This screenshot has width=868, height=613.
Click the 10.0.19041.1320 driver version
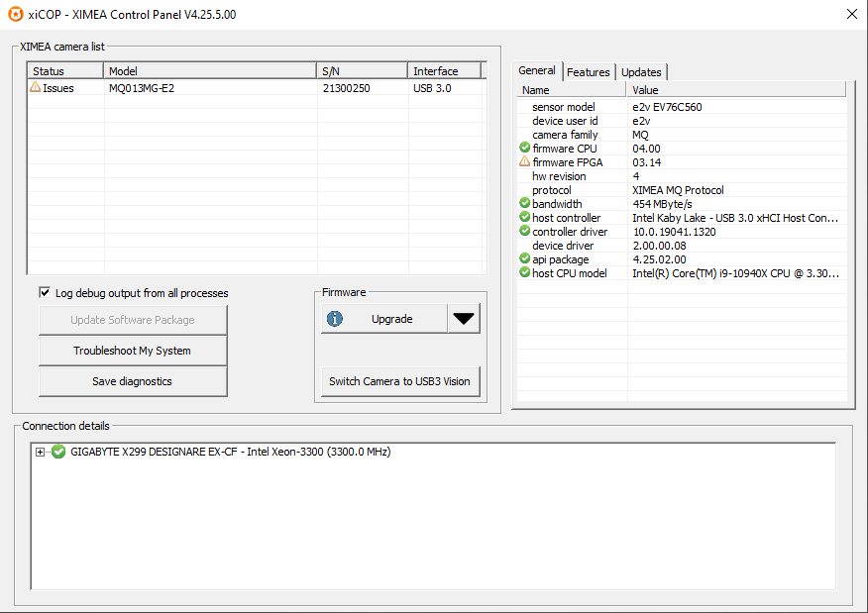point(674,232)
